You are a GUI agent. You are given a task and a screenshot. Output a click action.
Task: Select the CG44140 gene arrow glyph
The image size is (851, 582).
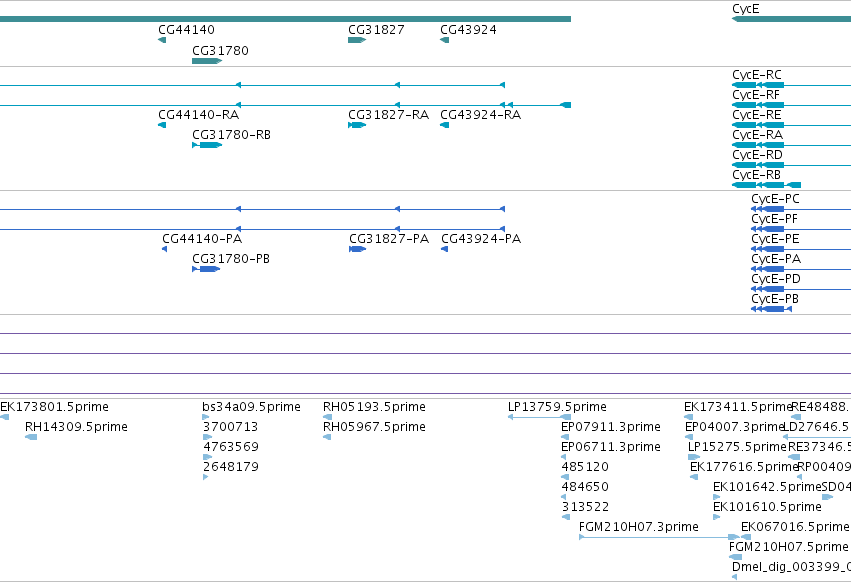162,40
